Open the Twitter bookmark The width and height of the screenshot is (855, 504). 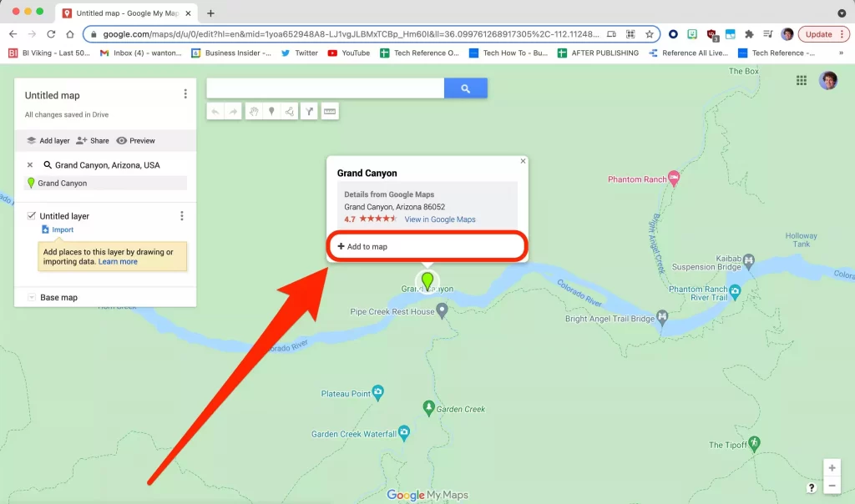[300, 53]
